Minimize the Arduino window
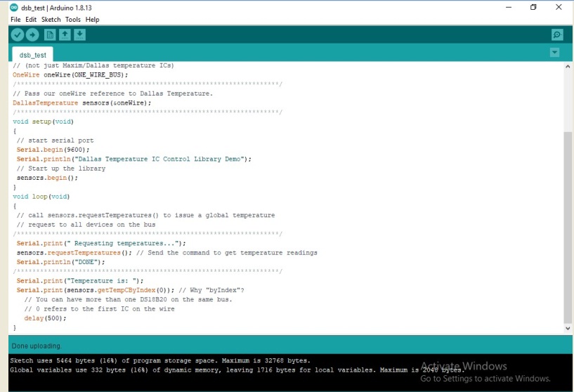Image resolution: width=574 pixels, height=392 pixels. pyautogui.click(x=509, y=7)
